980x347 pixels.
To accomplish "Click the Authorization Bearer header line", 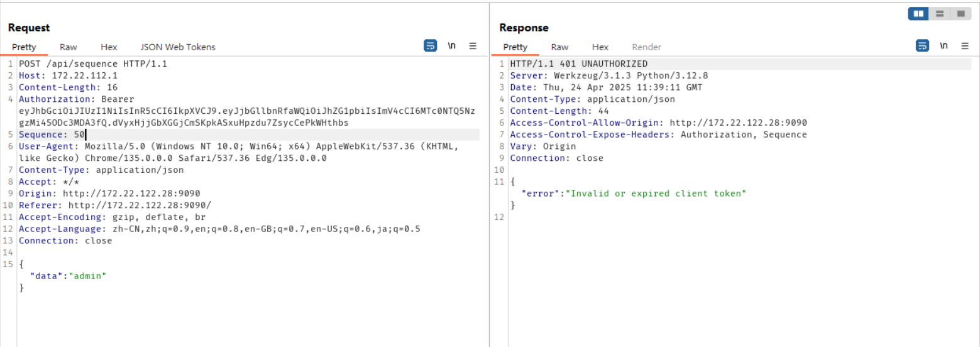I will (x=76, y=99).
